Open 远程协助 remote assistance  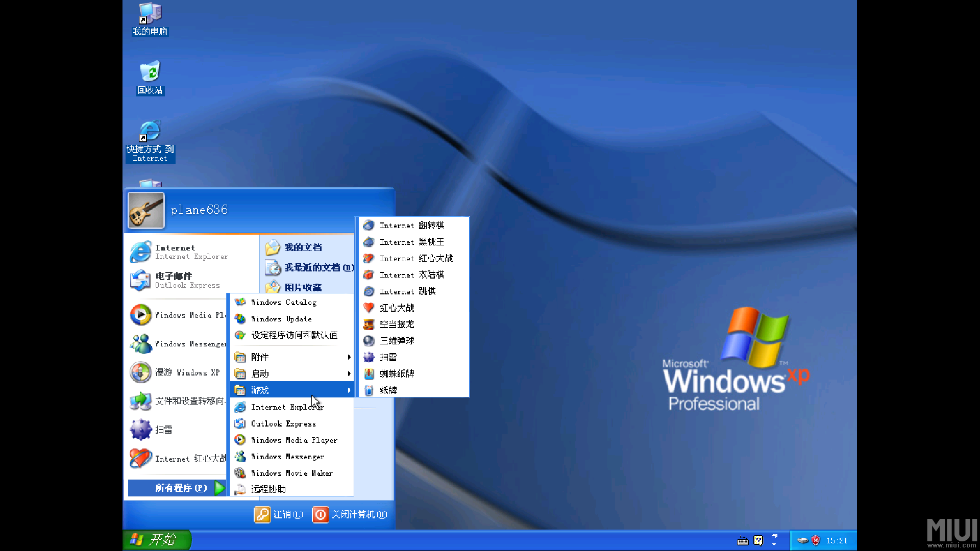point(292,489)
